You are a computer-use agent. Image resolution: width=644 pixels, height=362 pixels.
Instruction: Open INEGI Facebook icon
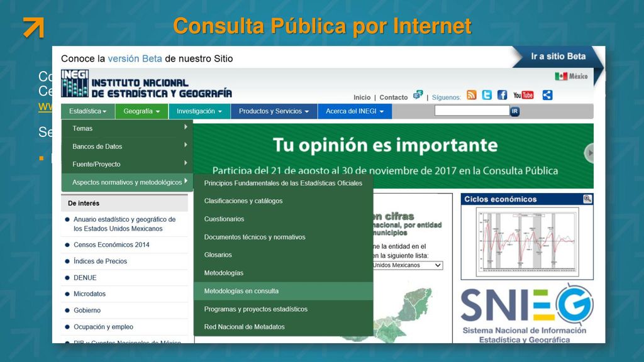pyautogui.click(x=502, y=95)
